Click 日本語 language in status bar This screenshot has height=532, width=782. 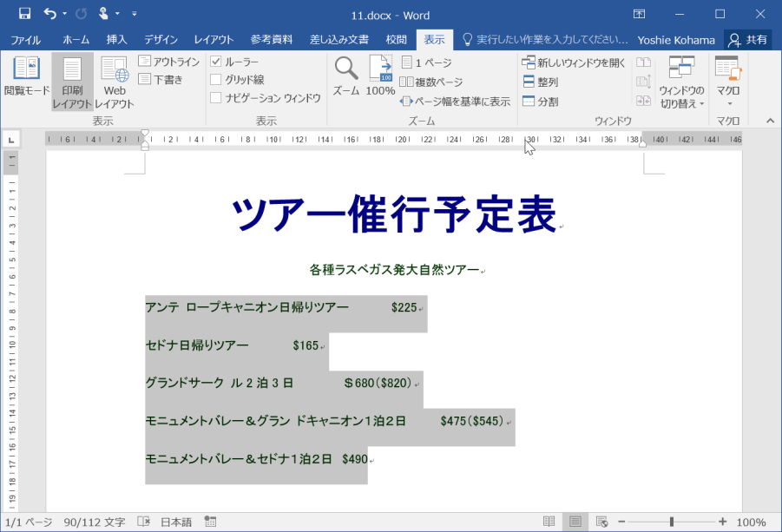pyautogui.click(x=176, y=522)
